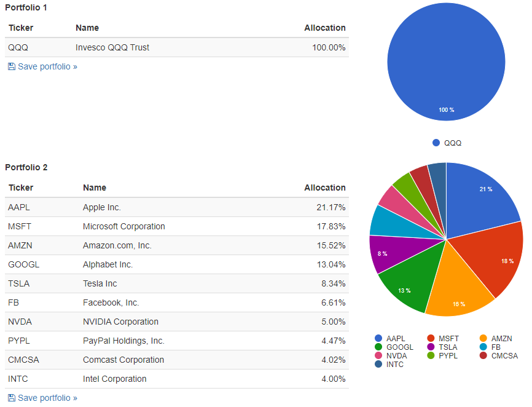532x407 pixels.
Task: Click the AMZN orange legend marker
Action: (x=483, y=338)
